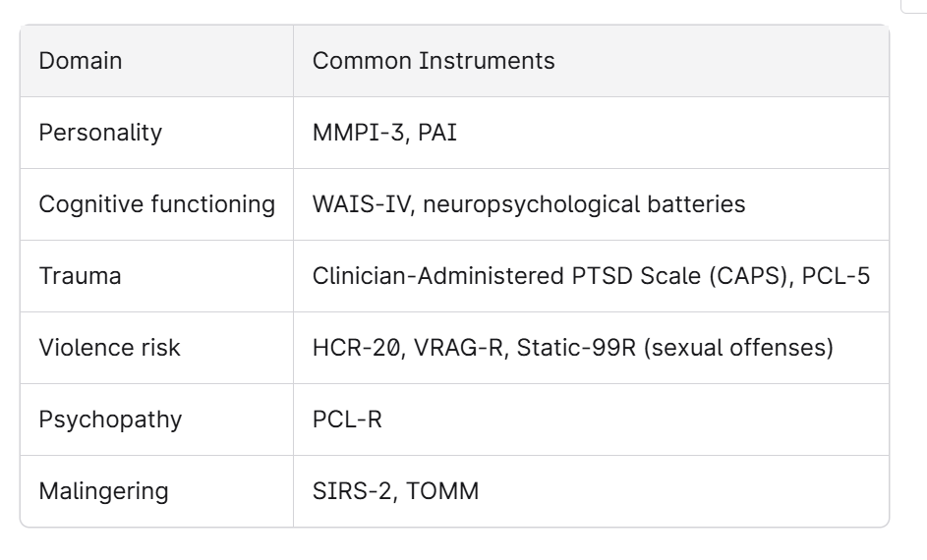This screenshot has height=560, width=927.
Task: Click the MMPI-3 instrument text
Action: [358, 133]
